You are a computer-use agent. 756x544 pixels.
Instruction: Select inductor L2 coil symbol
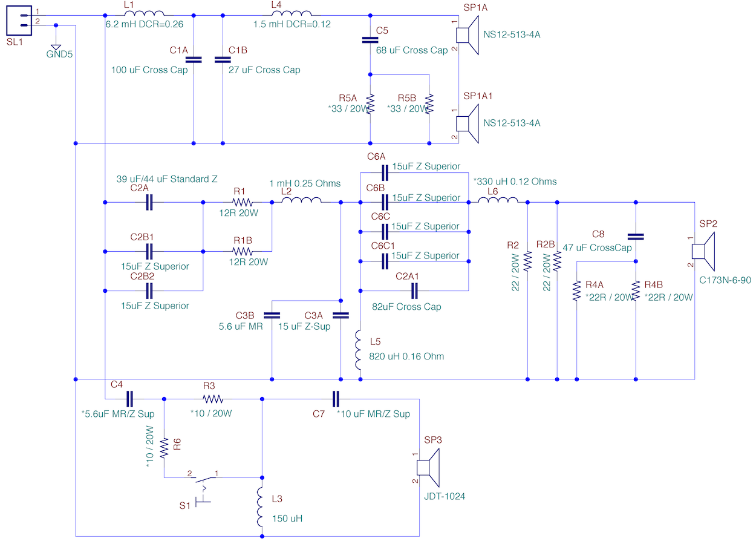click(301, 200)
